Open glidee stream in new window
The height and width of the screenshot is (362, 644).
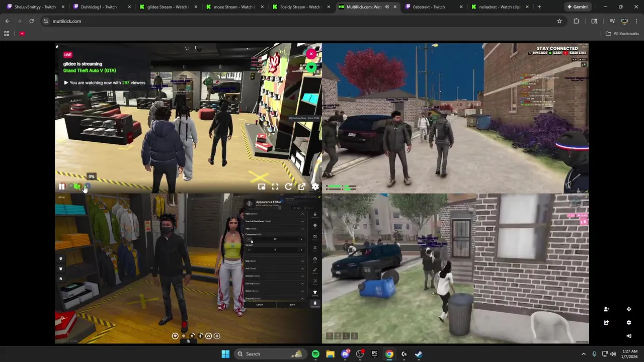(302, 187)
